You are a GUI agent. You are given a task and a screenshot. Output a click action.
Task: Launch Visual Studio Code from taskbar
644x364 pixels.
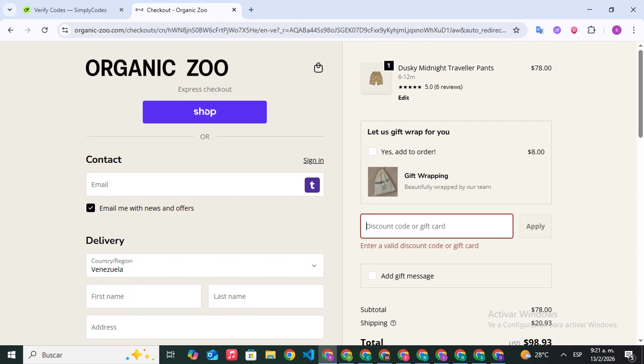(x=309, y=355)
